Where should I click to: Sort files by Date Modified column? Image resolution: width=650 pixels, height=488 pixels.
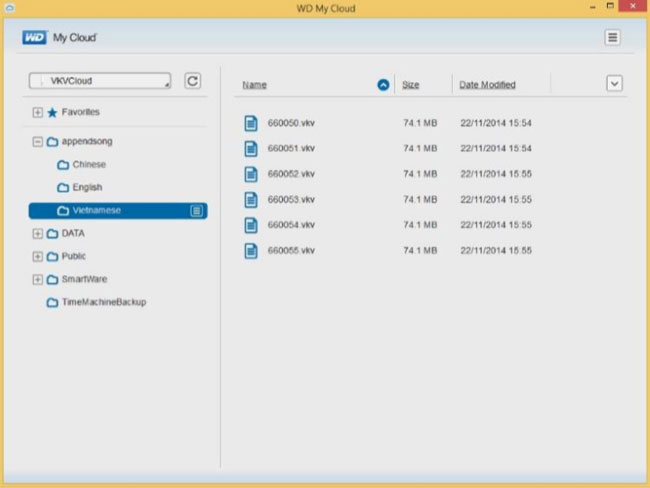(487, 85)
